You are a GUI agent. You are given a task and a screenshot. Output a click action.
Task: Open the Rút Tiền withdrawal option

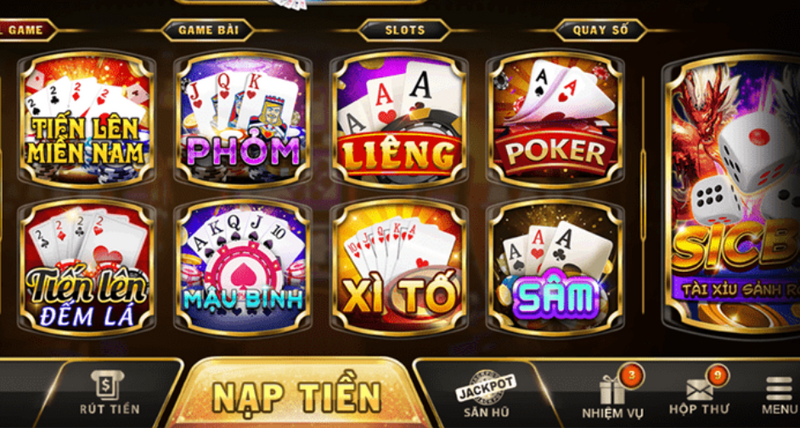[109, 393]
